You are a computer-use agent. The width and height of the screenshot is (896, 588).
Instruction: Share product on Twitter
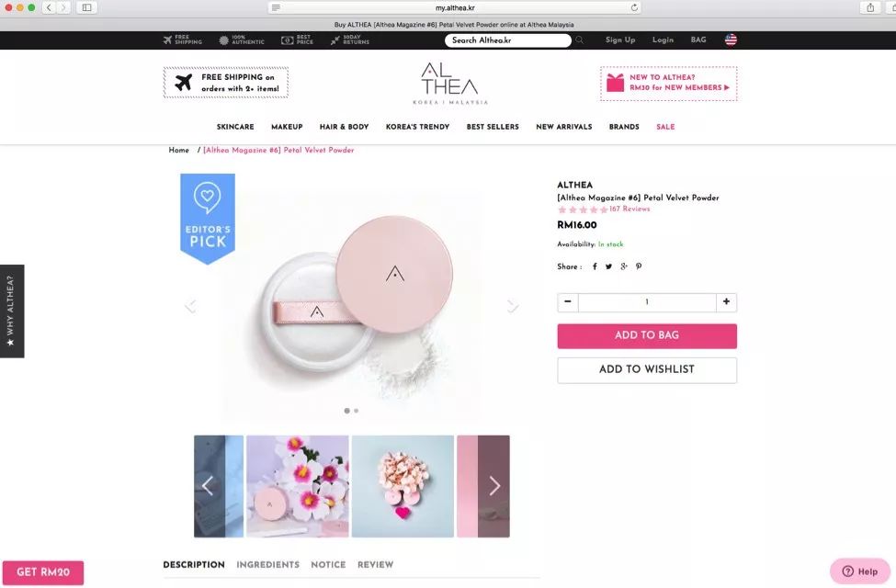click(608, 266)
